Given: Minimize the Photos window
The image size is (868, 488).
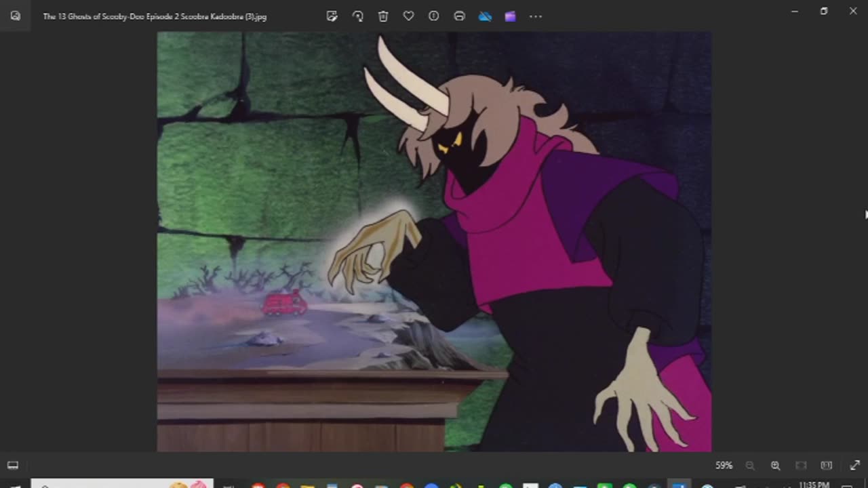Looking at the screenshot, I should pyautogui.click(x=795, y=11).
